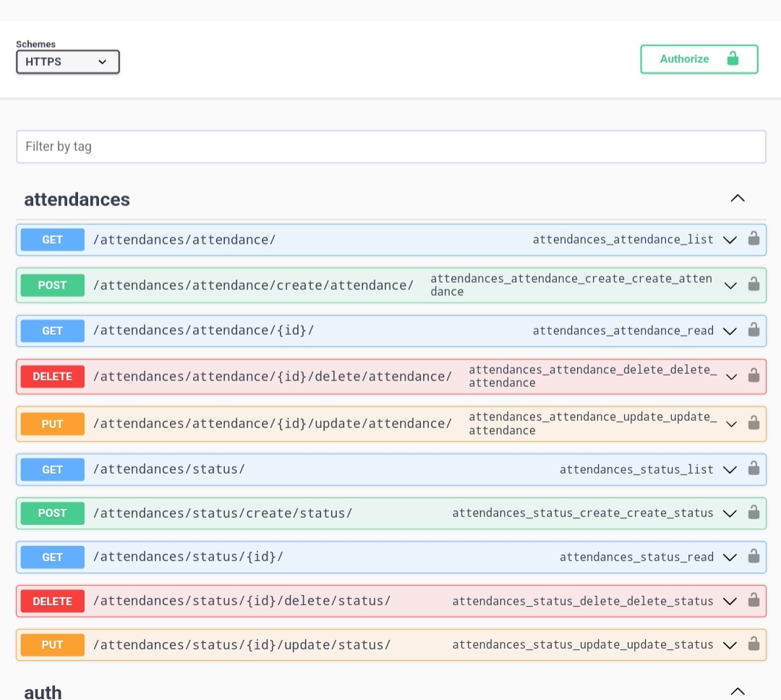Collapse the auth section

click(x=737, y=691)
